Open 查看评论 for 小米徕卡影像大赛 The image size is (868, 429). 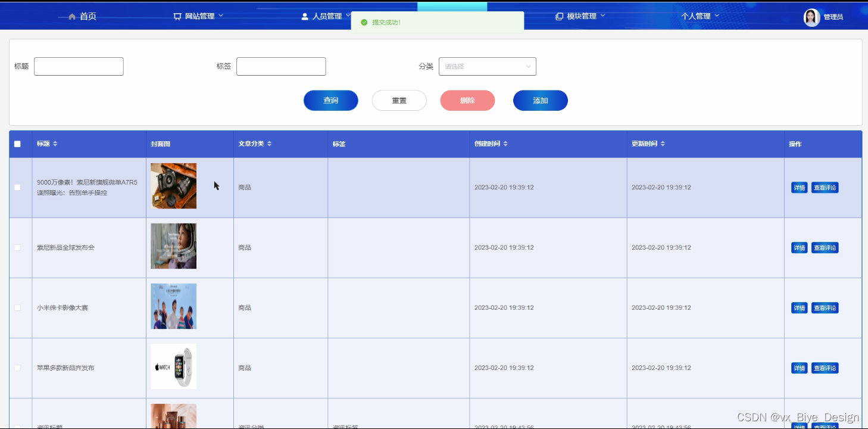pyautogui.click(x=825, y=308)
